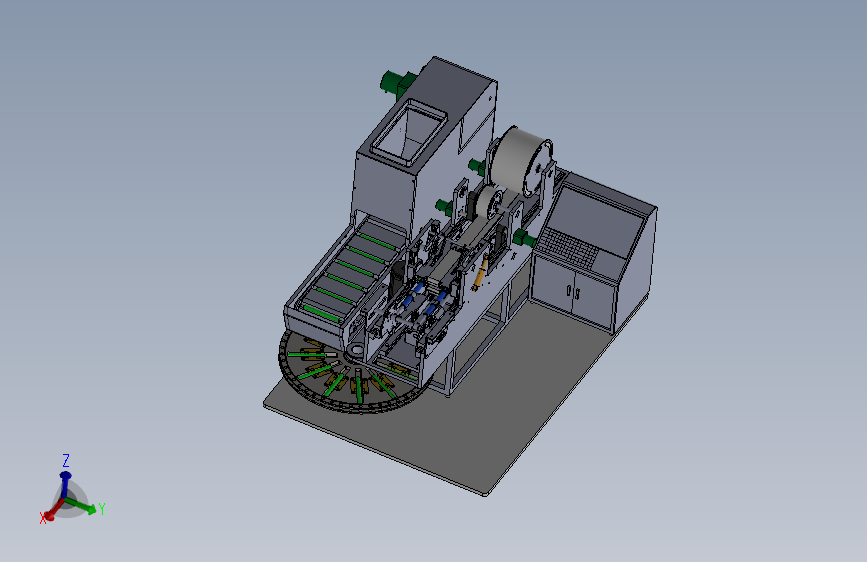Select the inclined conveyor with green slats
Viewport: 867px width, 562px height.
pos(346,275)
